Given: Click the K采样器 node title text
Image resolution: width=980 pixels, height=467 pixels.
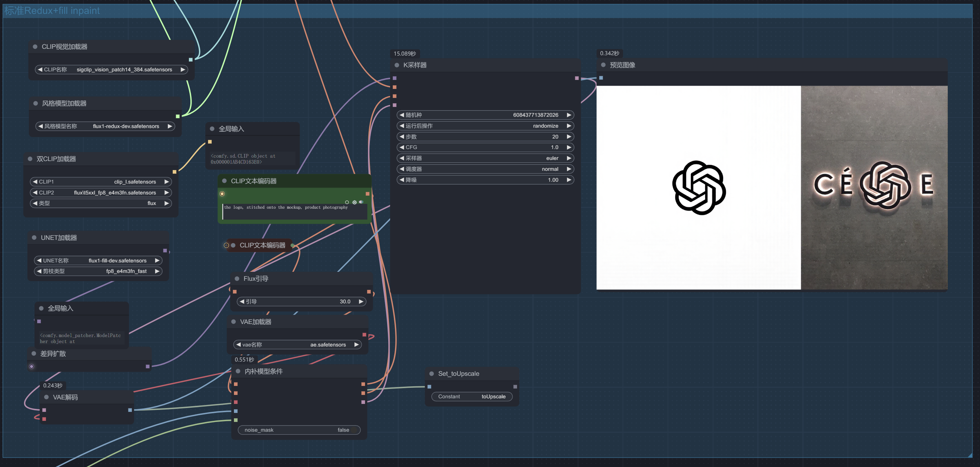Looking at the screenshot, I should [415, 65].
